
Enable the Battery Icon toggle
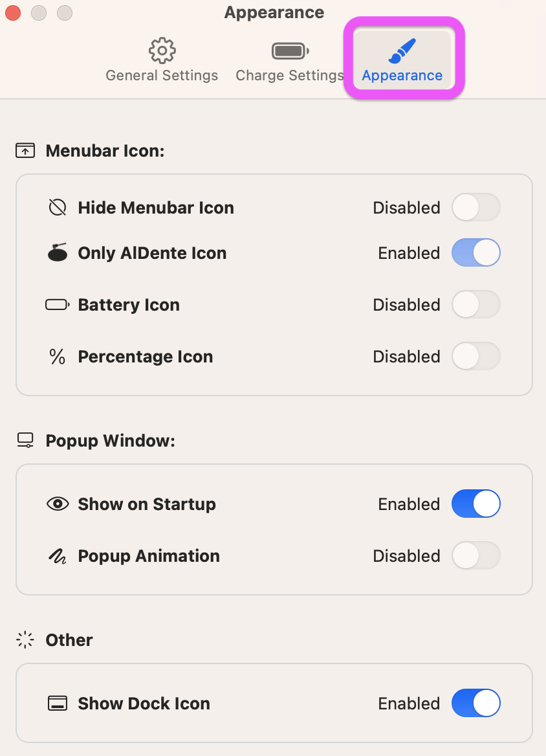[x=476, y=305]
